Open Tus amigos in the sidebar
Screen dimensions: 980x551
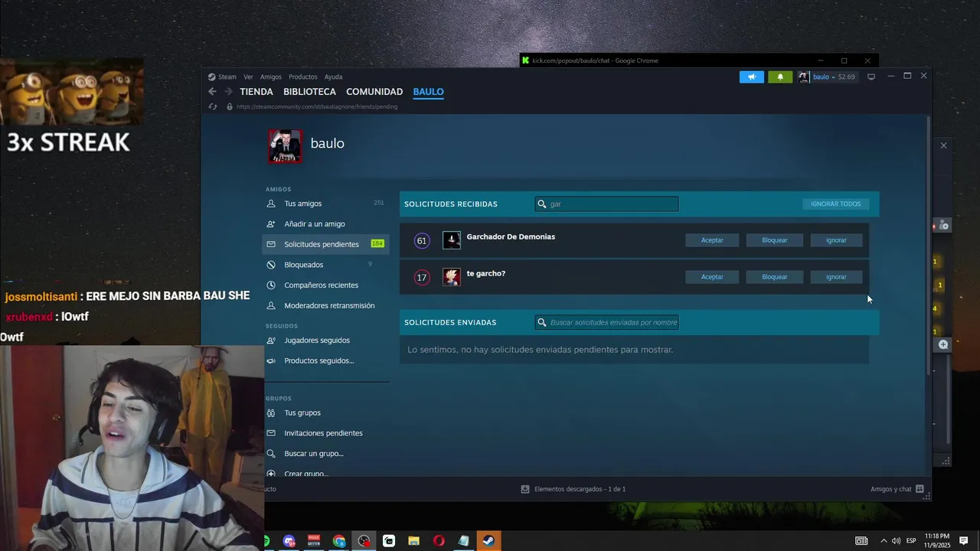(302, 204)
